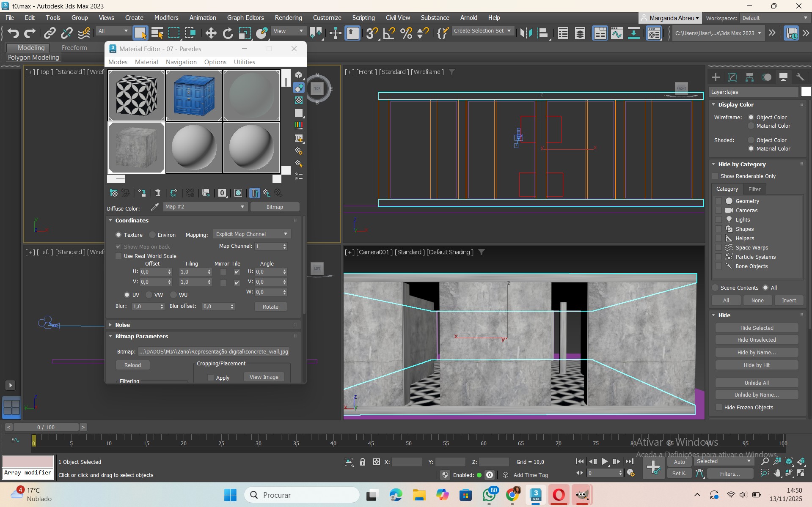Switch to the Filter tab

click(754, 189)
